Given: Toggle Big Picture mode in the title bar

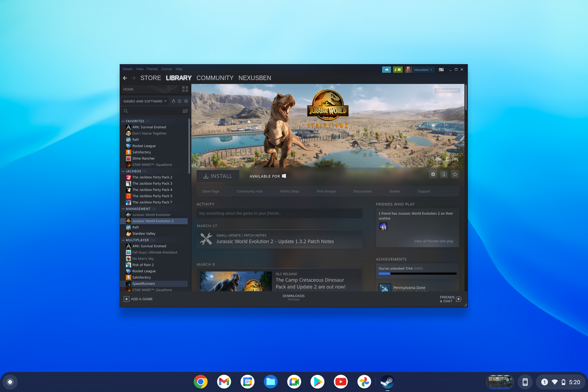Looking at the screenshot, I should point(441,70).
